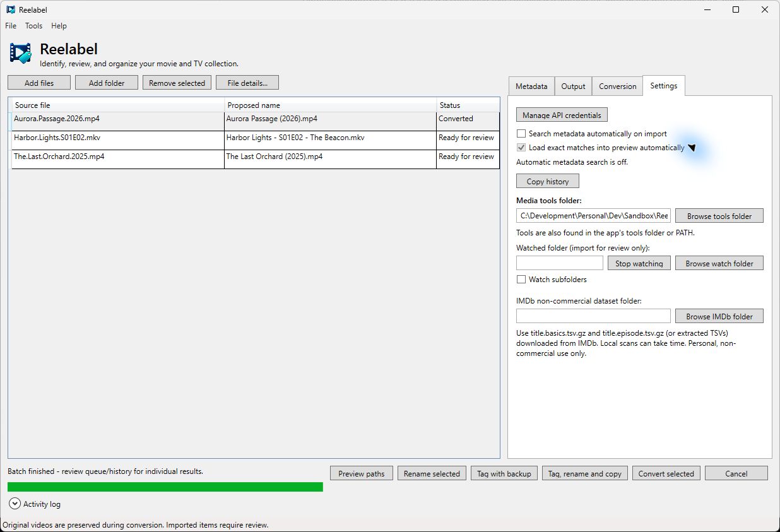
Task: Click the Reelabel title bar icon
Action: pos(11,9)
